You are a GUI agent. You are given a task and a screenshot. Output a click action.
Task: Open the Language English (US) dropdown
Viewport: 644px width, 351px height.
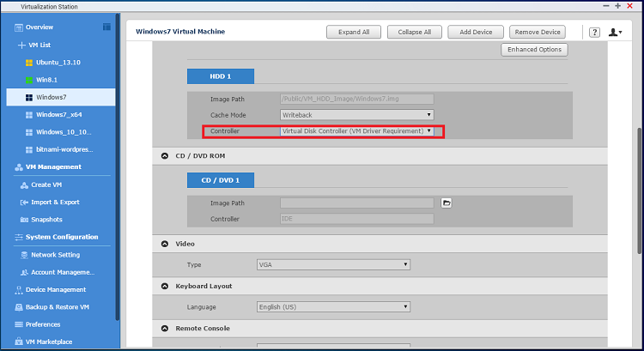333,307
